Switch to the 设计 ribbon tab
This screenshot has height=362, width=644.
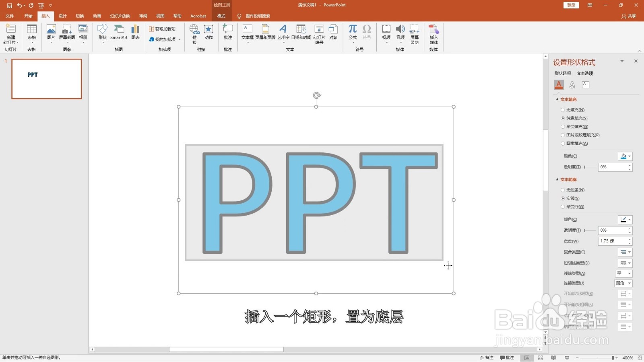[x=62, y=16]
